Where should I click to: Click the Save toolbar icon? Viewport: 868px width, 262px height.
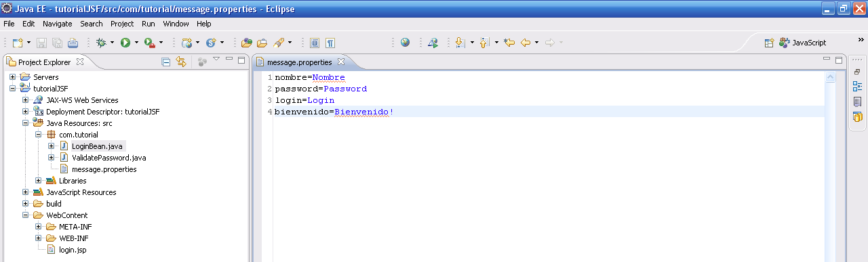pos(41,43)
